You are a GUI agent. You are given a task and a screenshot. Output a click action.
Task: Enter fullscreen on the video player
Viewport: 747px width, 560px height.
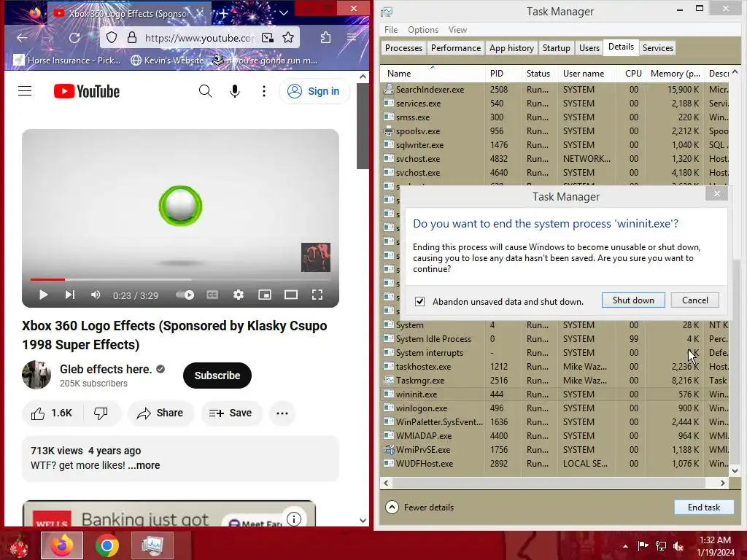[317, 295]
